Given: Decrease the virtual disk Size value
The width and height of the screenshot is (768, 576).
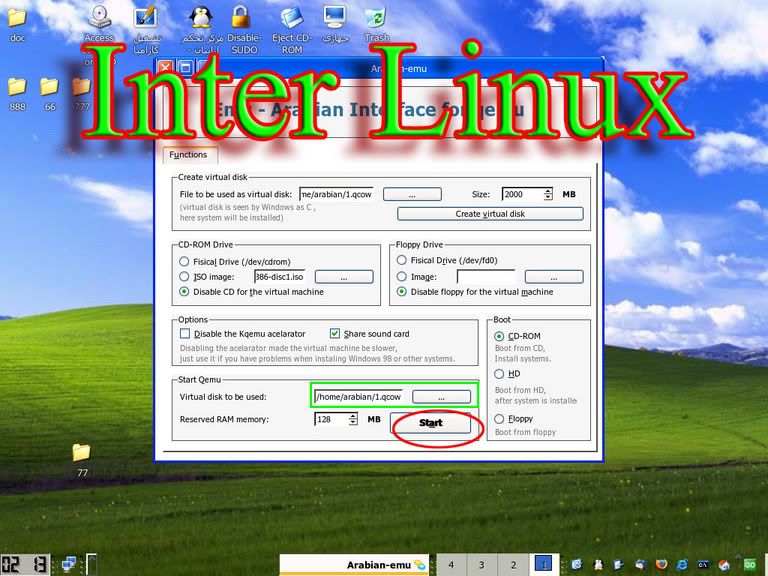Looking at the screenshot, I should [548, 197].
